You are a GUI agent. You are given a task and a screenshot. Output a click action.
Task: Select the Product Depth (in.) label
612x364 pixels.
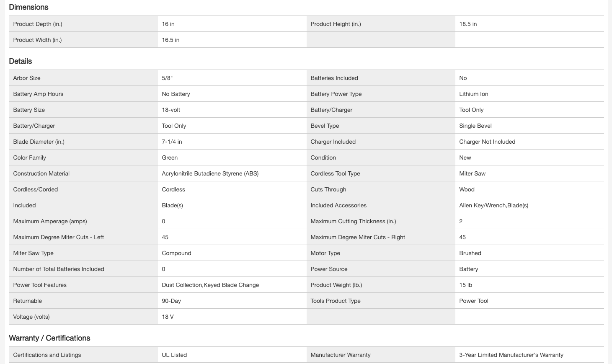pos(38,24)
